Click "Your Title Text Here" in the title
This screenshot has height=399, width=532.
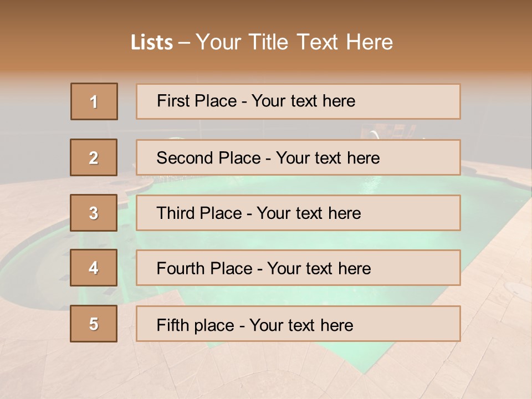(294, 43)
